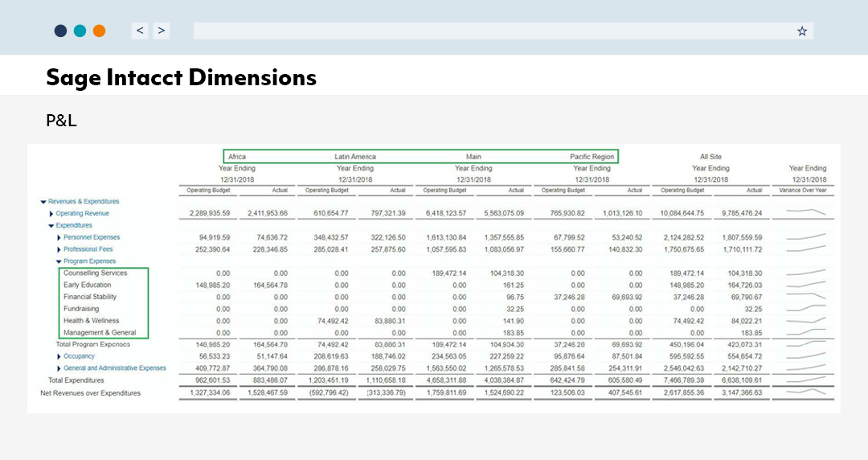The width and height of the screenshot is (868, 460).
Task: Click Operating Revenue variance sparkline
Action: click(x=806, y=212)
